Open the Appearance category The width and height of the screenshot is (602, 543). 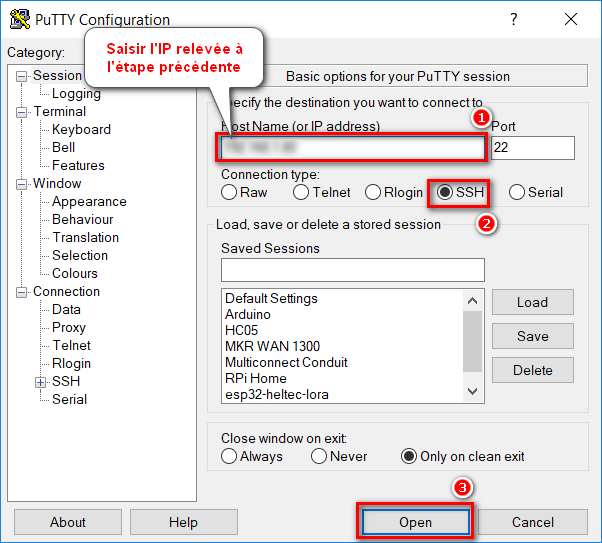coord(89,202)
